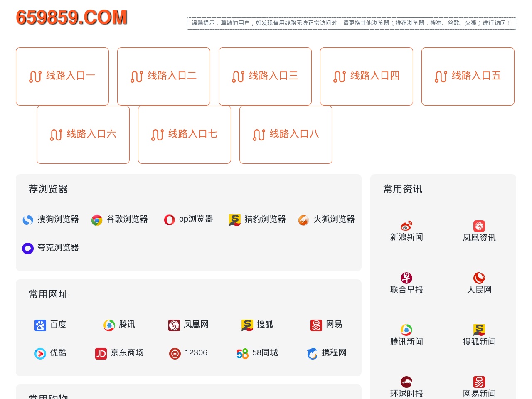Click the 网易 red icon in 常用网址

click(316, 325)
